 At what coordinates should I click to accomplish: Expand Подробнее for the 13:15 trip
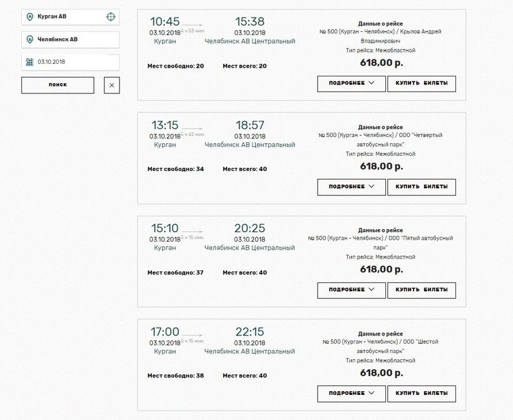point(352,187)
